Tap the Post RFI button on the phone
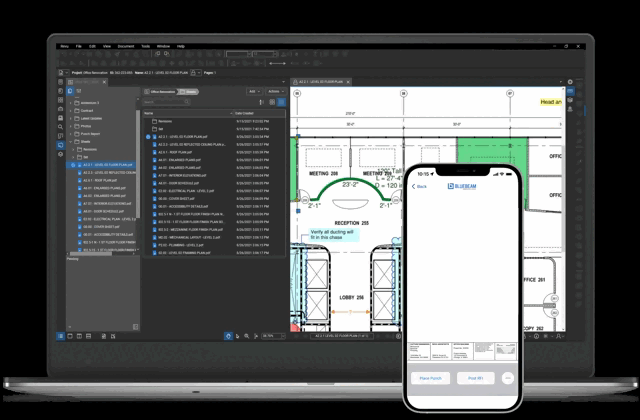 (x=476, y=378)
